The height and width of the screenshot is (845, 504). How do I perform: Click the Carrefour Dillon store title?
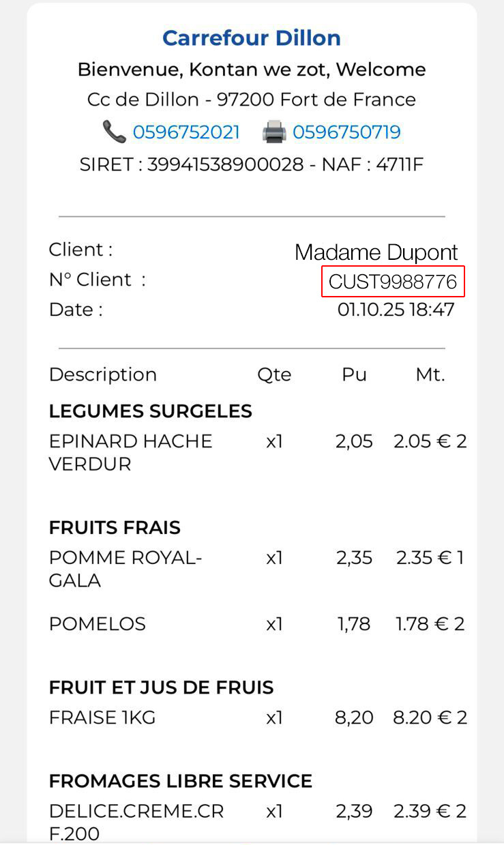(252, 38)
